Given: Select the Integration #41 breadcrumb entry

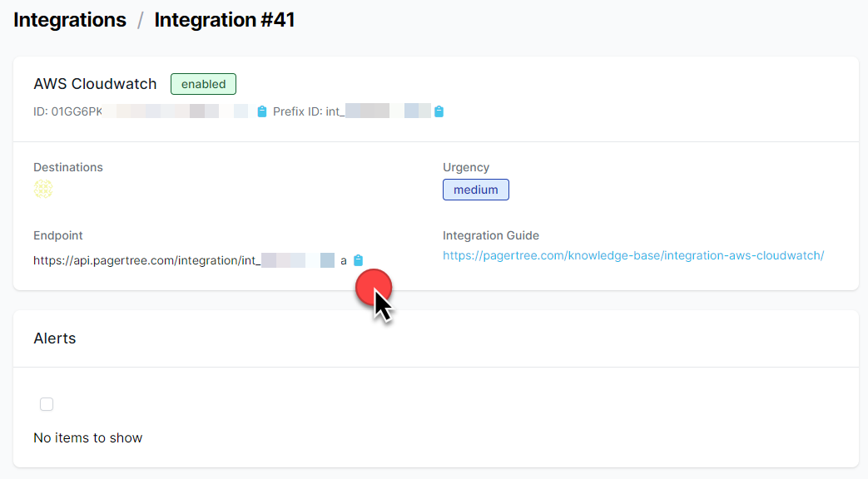Looking at the screenshot, I should [224, 19].
